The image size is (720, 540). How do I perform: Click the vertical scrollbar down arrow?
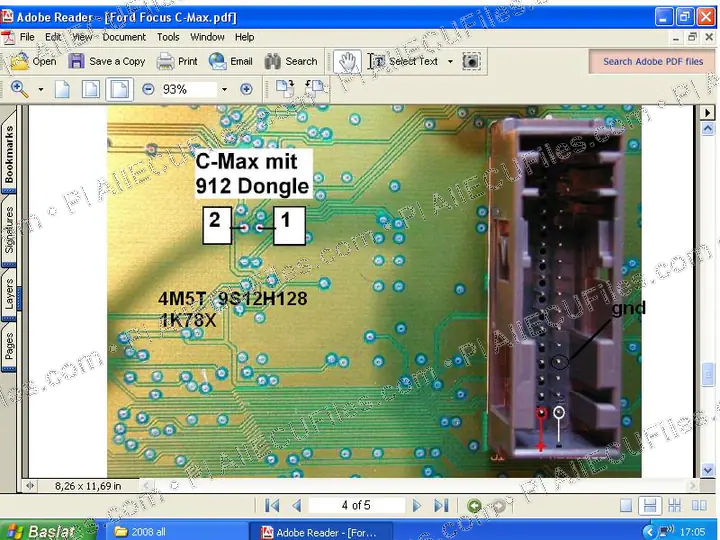point(708,470)
